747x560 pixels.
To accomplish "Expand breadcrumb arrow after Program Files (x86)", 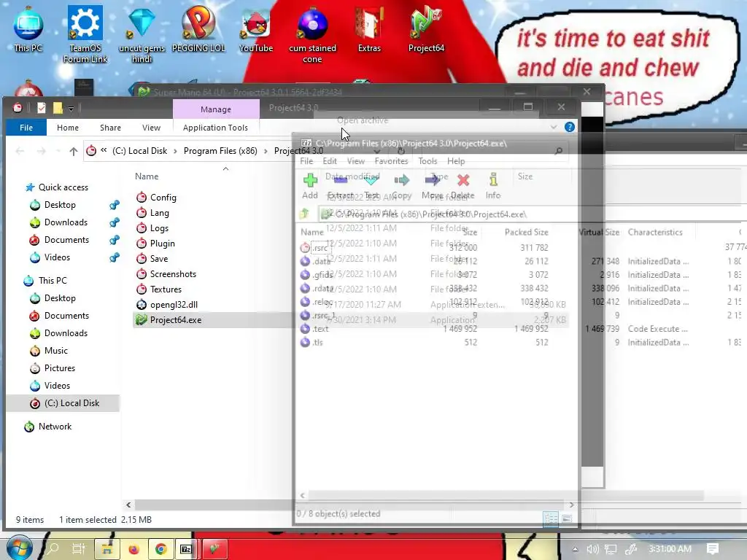I will coord(266,151).
